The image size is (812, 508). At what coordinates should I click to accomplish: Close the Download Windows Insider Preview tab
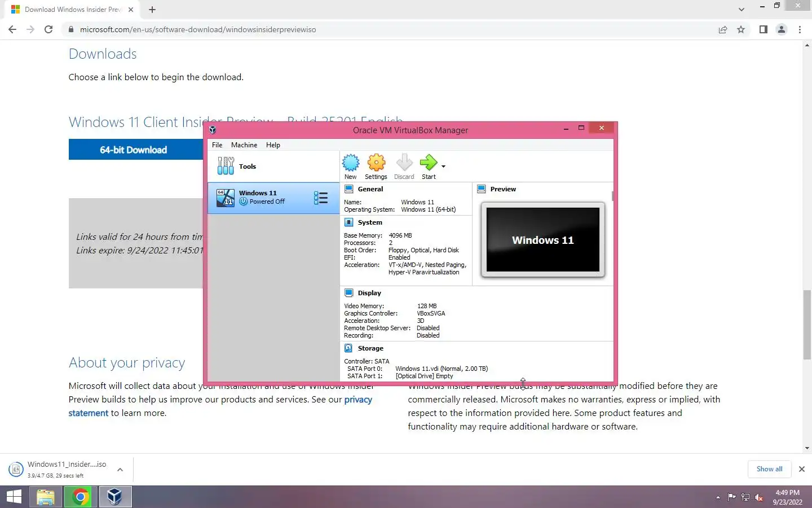(131, 10)
